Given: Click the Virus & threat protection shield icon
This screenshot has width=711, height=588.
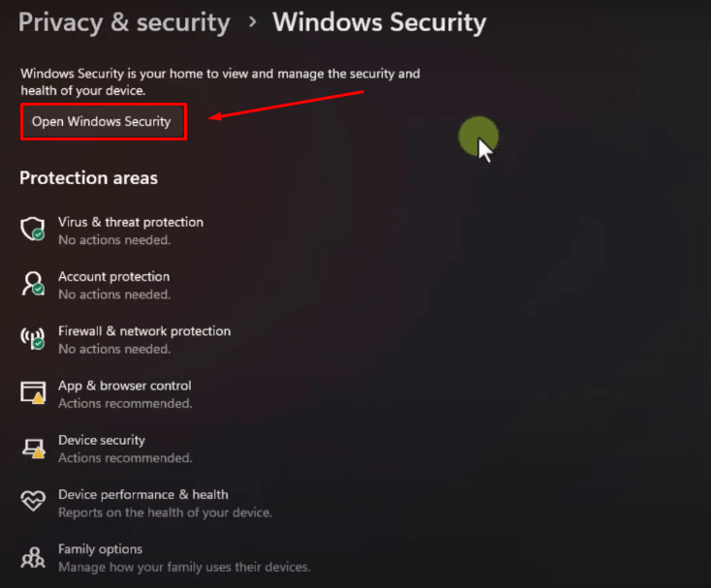Looking at the screenshot, I should [33, 229].
